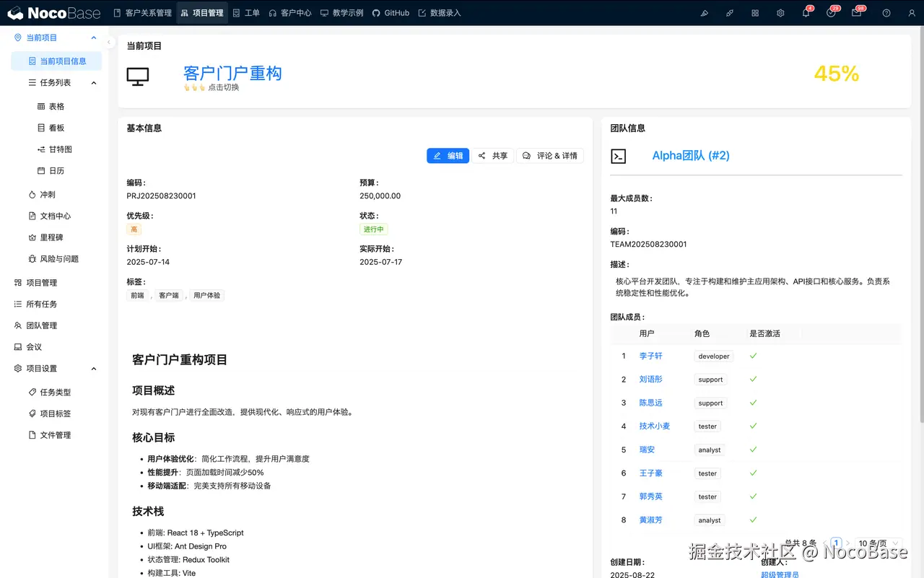Collapse the 任务列表 sidebar group
924x578 pixels.
tap(93, 82)
